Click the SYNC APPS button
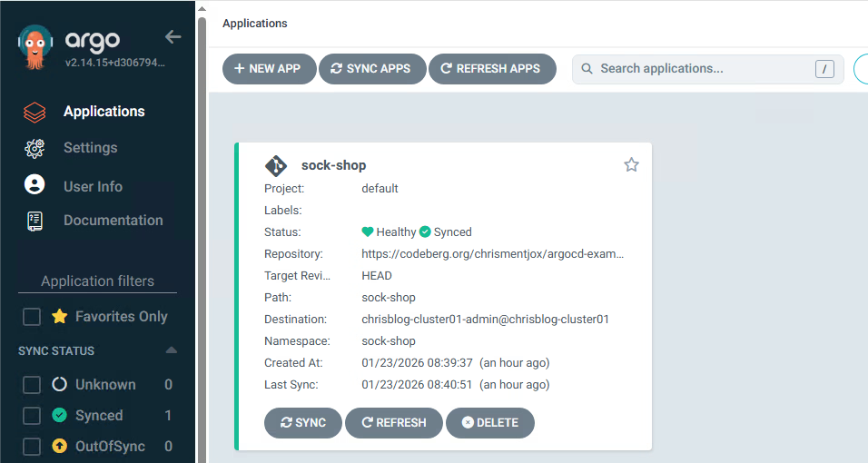This screenshot has width=868, height=463. (x=371, y=69)
